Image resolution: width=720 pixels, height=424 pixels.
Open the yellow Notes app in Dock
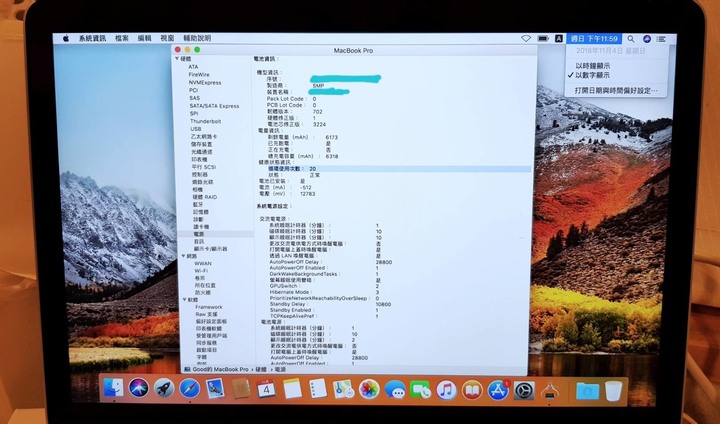pyautogui.click(x=292, y=390)
